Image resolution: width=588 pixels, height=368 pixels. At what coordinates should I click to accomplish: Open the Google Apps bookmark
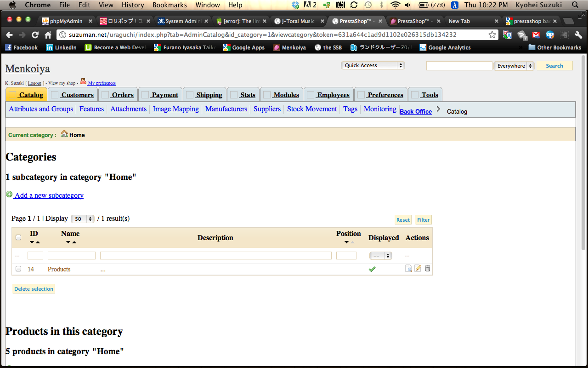click(x=244, y=47)
